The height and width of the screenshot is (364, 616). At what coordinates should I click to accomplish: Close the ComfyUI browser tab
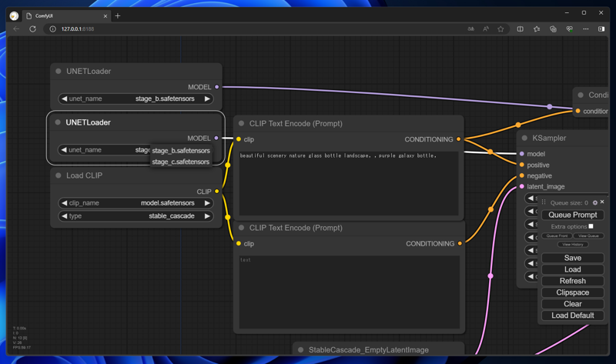pos(105,16)
